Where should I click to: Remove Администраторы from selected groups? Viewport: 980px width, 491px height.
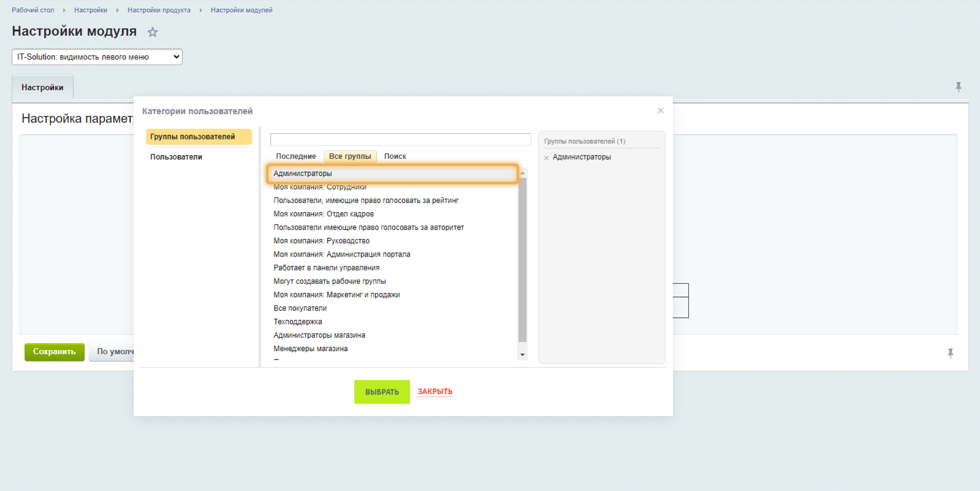(x=546, y=158)
